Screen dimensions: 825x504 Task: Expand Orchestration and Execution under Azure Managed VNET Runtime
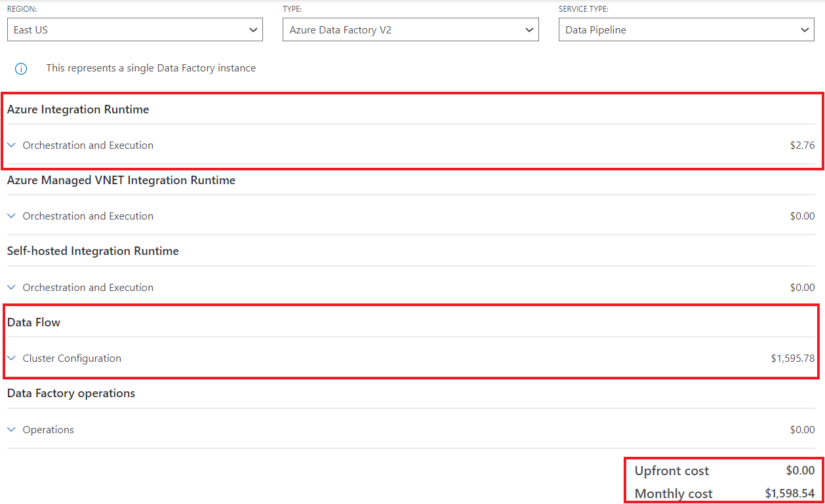11,216
